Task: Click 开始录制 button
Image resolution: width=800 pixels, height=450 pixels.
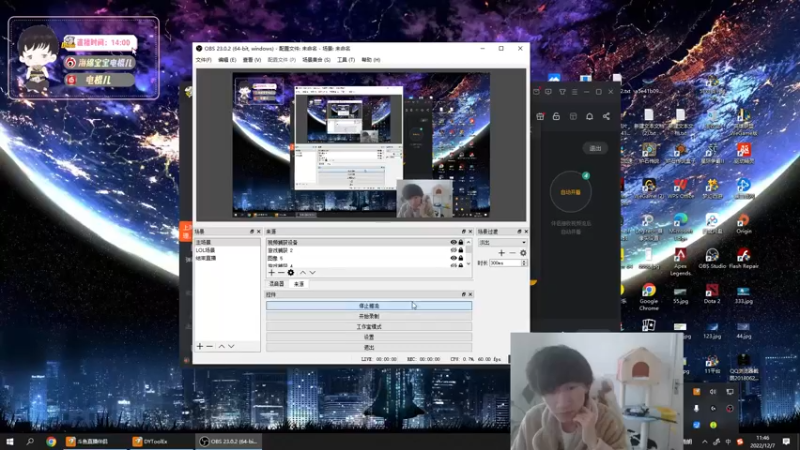Action: click(369, 316)
